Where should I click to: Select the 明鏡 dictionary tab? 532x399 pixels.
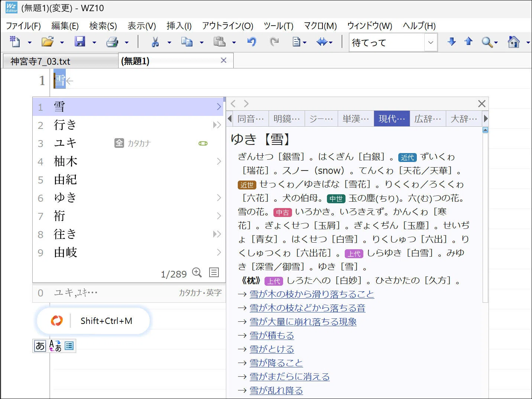coord(286,119)
